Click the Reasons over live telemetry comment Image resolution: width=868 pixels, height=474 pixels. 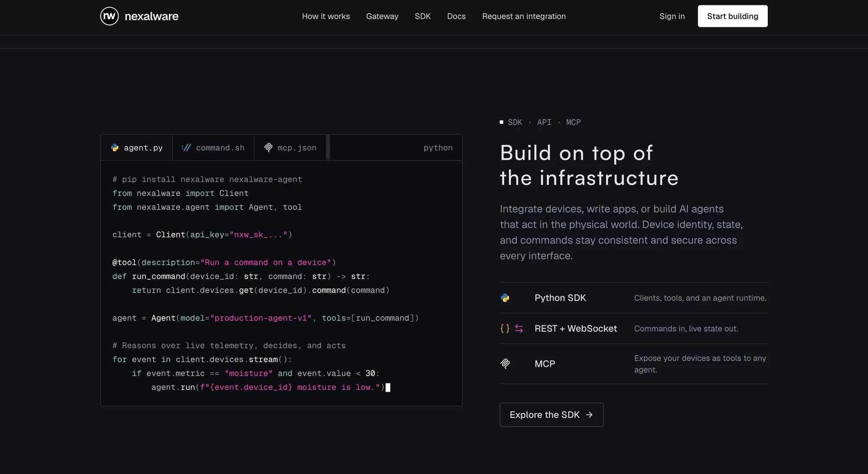tap(229, 346)
